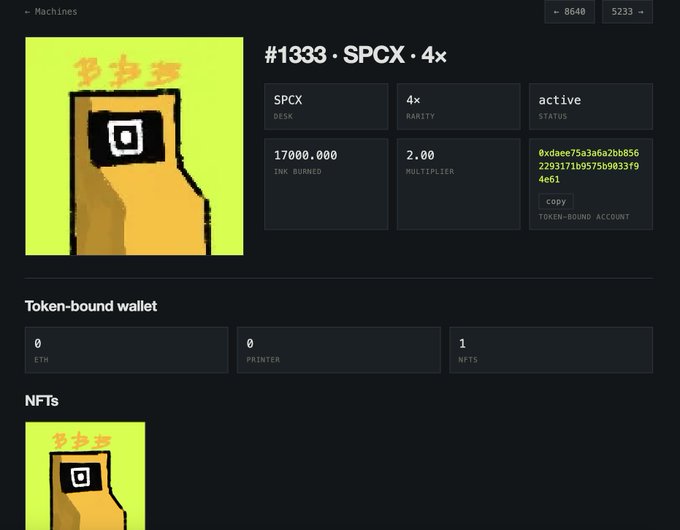Open previous machine 8640
Image resolution: width=680 pixels, height=530 pixels.
[x=569, y=12]
